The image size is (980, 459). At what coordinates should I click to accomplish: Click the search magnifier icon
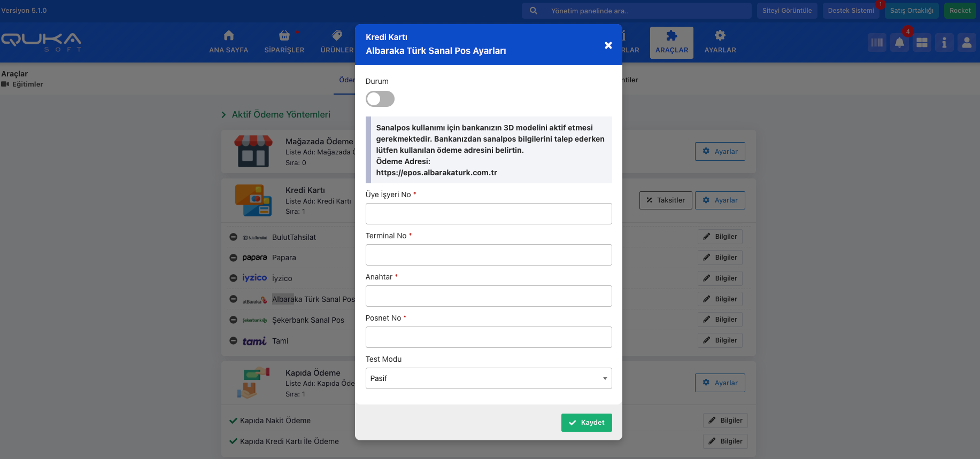(533, 11)
